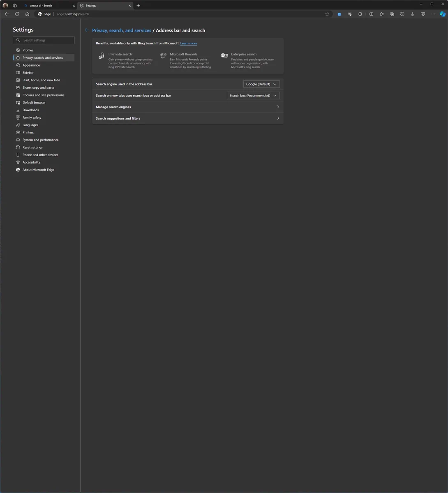Open Share, copy and paste settings
The height and width of the screenshot is (493, 448).
(44, 88)
